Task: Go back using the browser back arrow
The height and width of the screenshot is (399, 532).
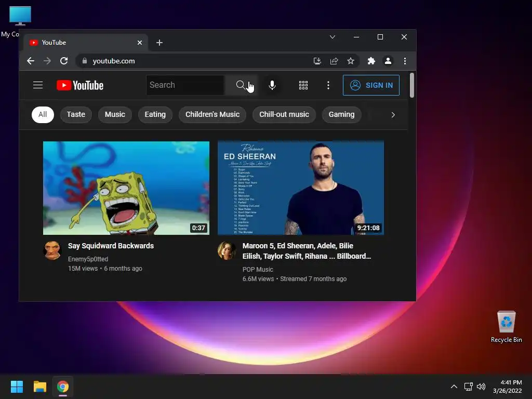Action: [x=31, y=61]
